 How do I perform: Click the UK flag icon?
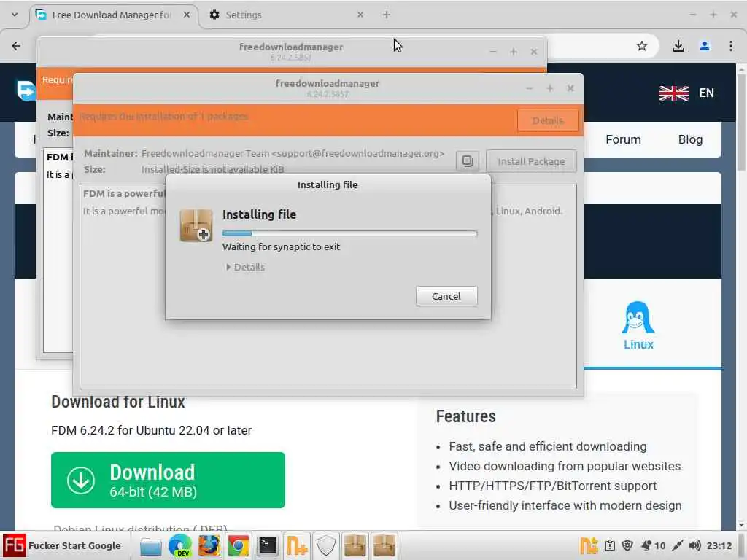click(673, 93)
